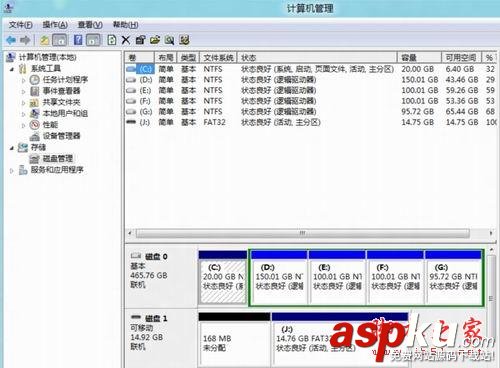
Task: Click the 存储 storage icon in tree
Action: (x=23, y=147)
